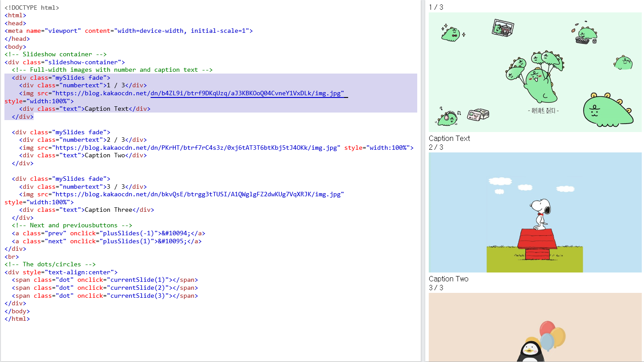Click the PKrHT image URL in code
Screen dimensions: 644x362
pyautogui.click(x=197, y=148)
